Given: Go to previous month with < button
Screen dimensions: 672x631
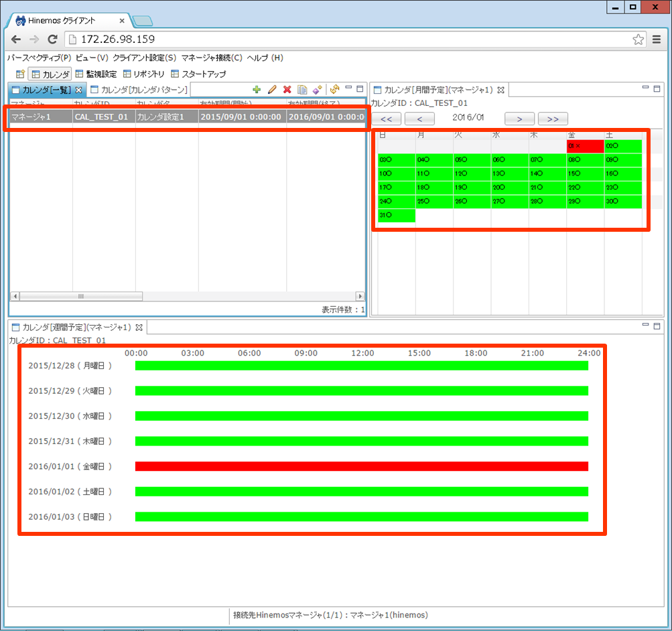Looking at the screenshot, I should click(419, 119).
